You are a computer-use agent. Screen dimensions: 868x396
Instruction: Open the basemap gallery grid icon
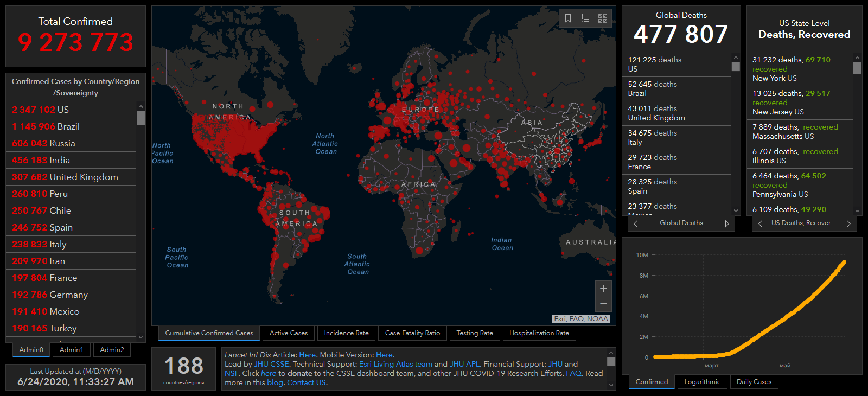(603, 18)
